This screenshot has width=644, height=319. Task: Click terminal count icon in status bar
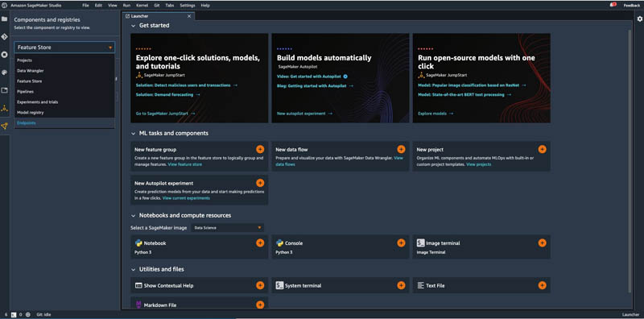tap(13, 314)
